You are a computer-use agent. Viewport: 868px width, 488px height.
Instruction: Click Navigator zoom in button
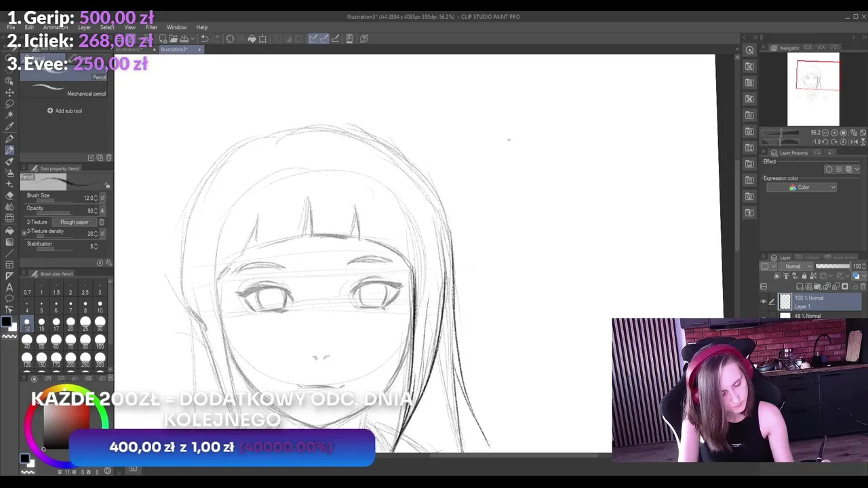834,133
